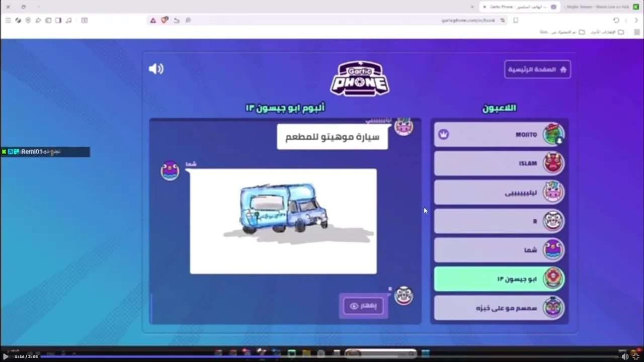Click ابو جيسون ١٣ avatar in list
This screenshot has height=362, width=644.
pos(553,279)
